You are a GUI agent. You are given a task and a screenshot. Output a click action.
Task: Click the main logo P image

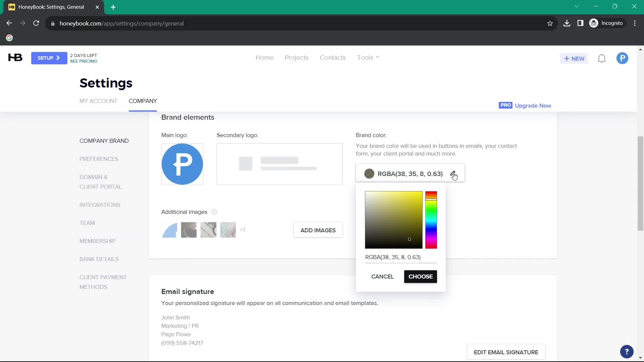(182, 164)
